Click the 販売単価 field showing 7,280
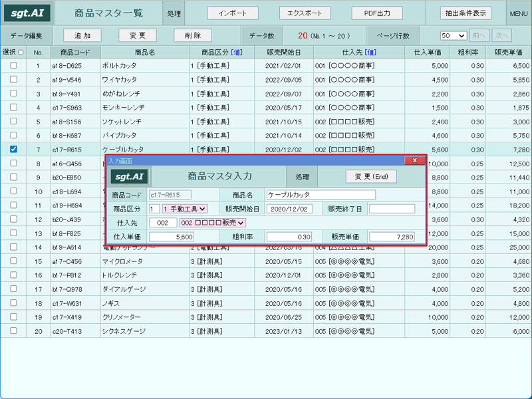This screenshot has height=399, width=532. [x=392, y=237]
